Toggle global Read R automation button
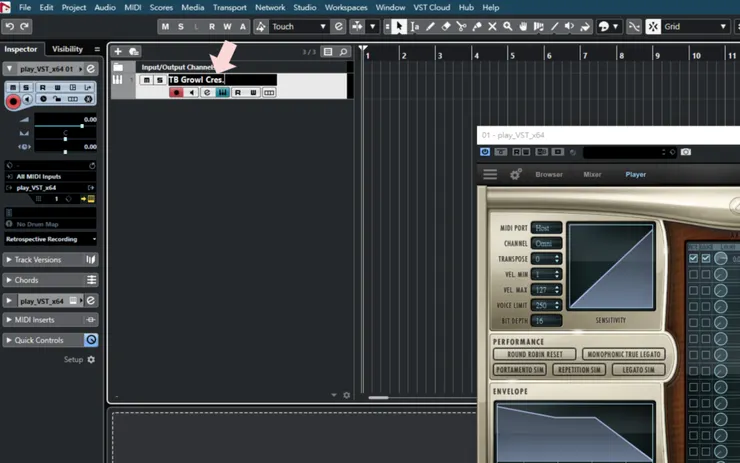The image size is (740, 463). pos(212,26)
